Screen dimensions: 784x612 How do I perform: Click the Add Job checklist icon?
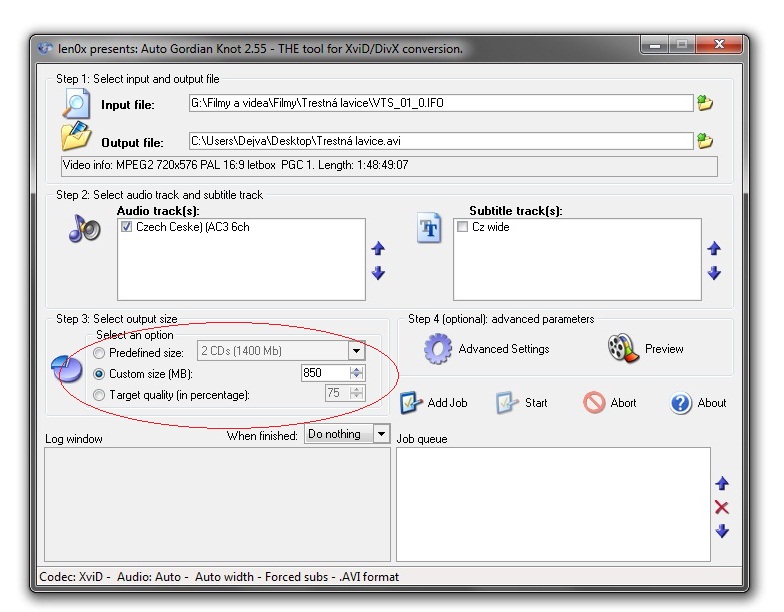(410, 402)
